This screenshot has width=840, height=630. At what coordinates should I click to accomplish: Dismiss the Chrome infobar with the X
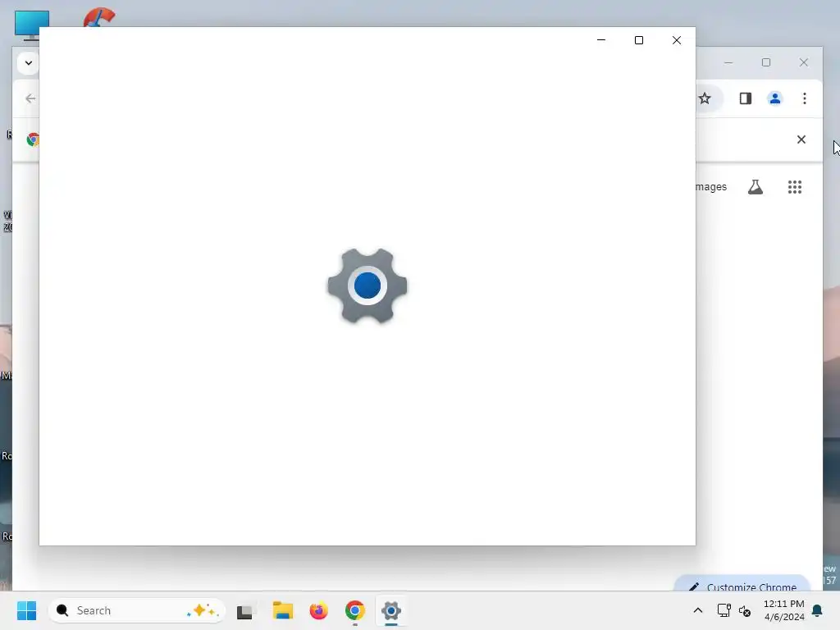point(801,139)
